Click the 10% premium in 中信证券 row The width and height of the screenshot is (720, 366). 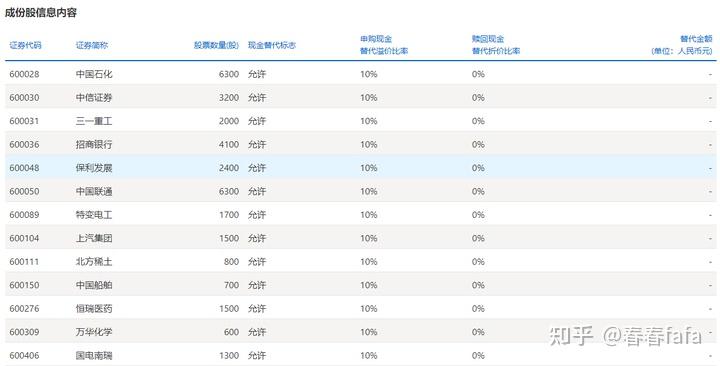(369, 97)
